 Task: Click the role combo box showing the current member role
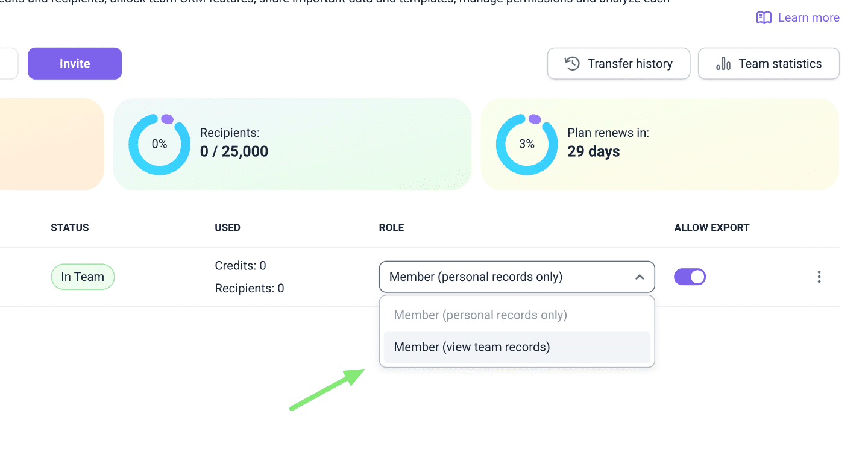tap(506, 277)
